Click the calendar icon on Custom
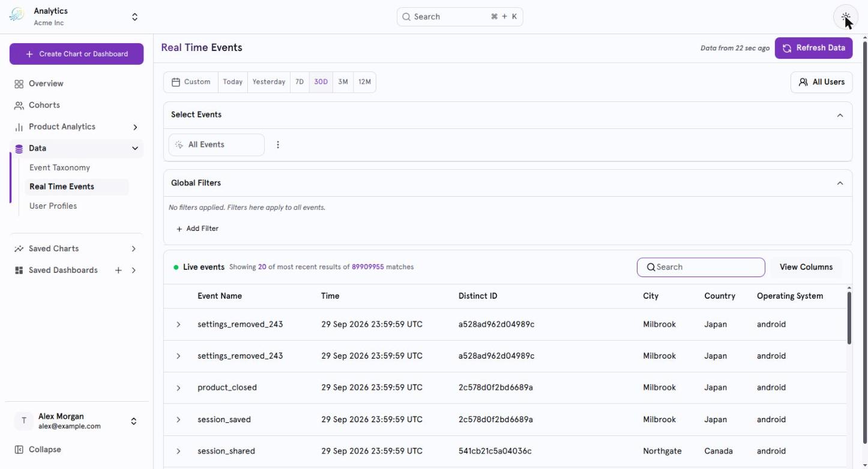This screenshot has height=469, width=868. (x=176, y=82)
